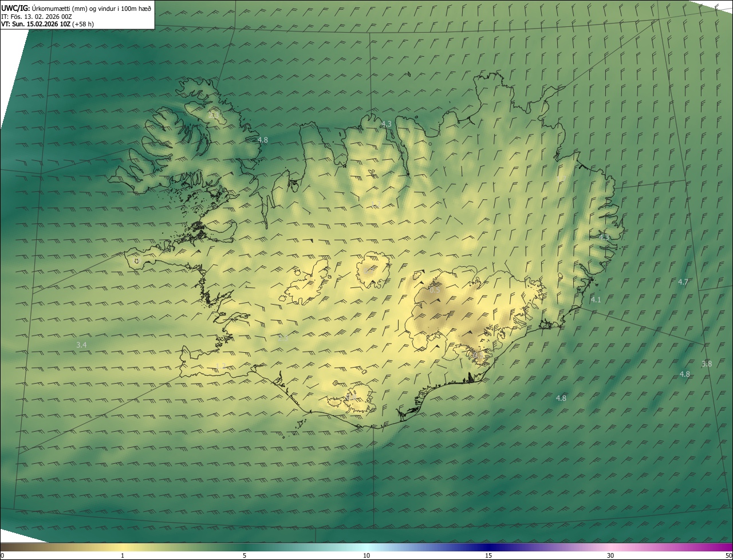The image size is (733, 560).
Task: Click the colorbar tick label "50"
Action: click(728, 555)
